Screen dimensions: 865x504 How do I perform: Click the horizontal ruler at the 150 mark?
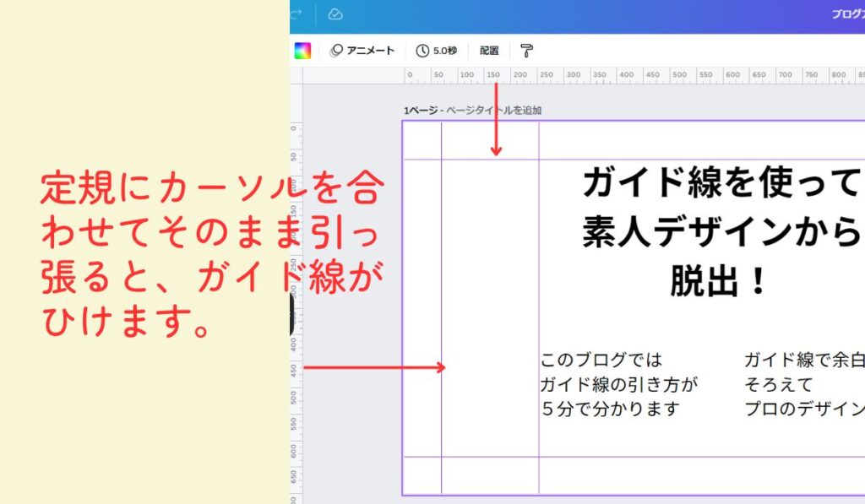pyautogui.click(x=492, y=75)
